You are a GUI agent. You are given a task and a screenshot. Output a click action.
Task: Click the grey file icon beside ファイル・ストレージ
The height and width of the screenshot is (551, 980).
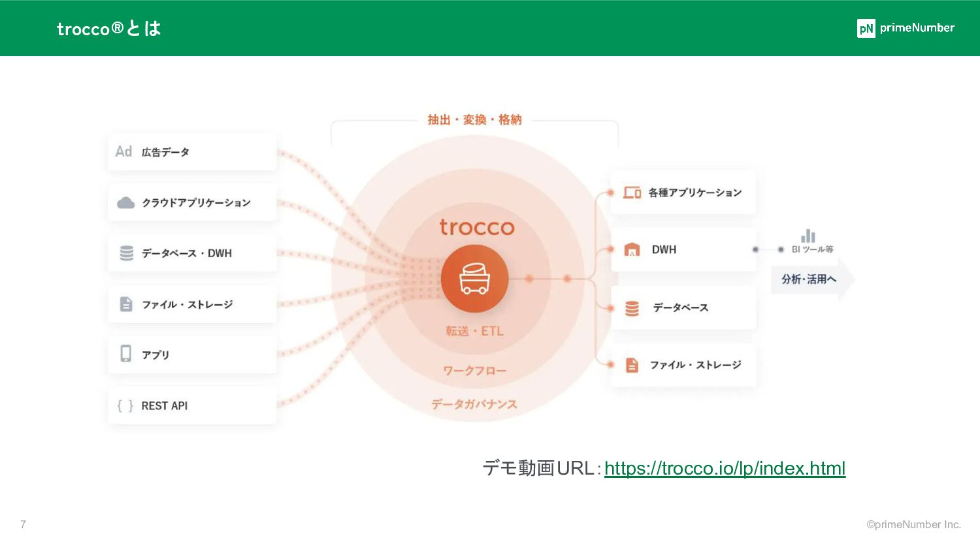point(126,304)
